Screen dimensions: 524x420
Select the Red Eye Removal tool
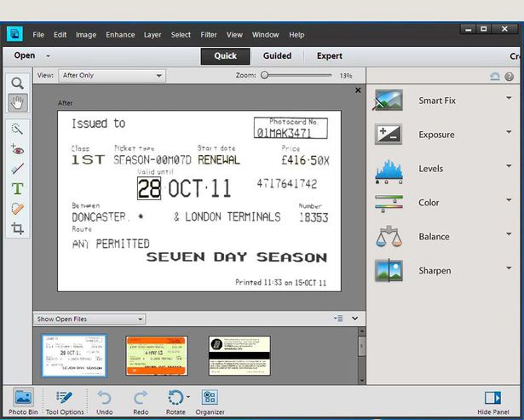click(x=17, y=149)
